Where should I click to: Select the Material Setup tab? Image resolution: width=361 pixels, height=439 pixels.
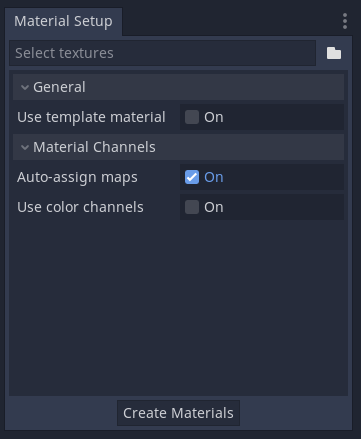tap(63, 21)
